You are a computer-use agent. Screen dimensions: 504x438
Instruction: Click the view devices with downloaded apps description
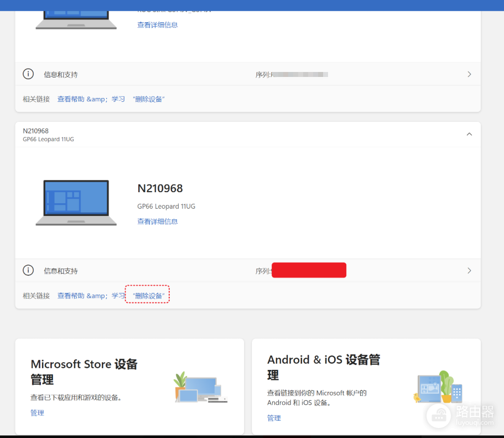tap(76, 398)
